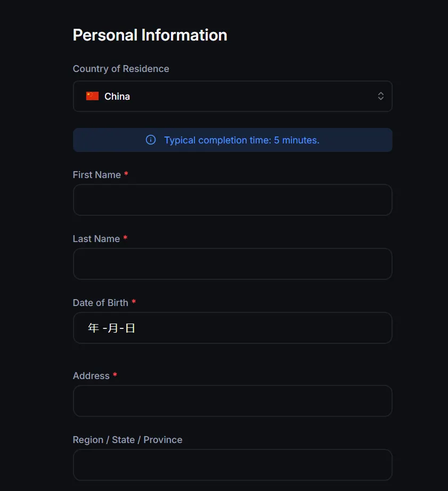Click the China flag icon
448x491 pixels.
tap(92, 96)
